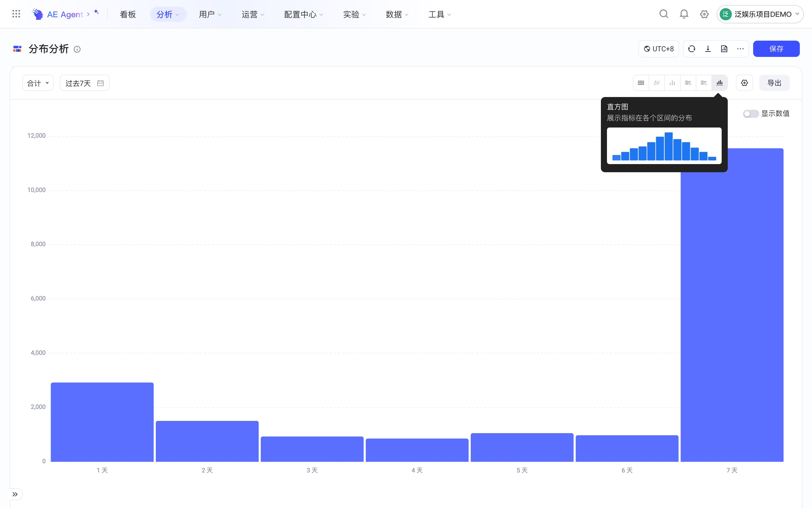812x508 pixels.
Task: Open the 过去7天 date range picker
Action: (84, 83)
